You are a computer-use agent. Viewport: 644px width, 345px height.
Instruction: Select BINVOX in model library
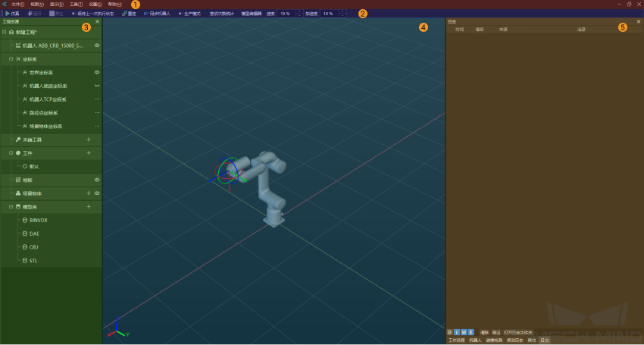point(39,221)
